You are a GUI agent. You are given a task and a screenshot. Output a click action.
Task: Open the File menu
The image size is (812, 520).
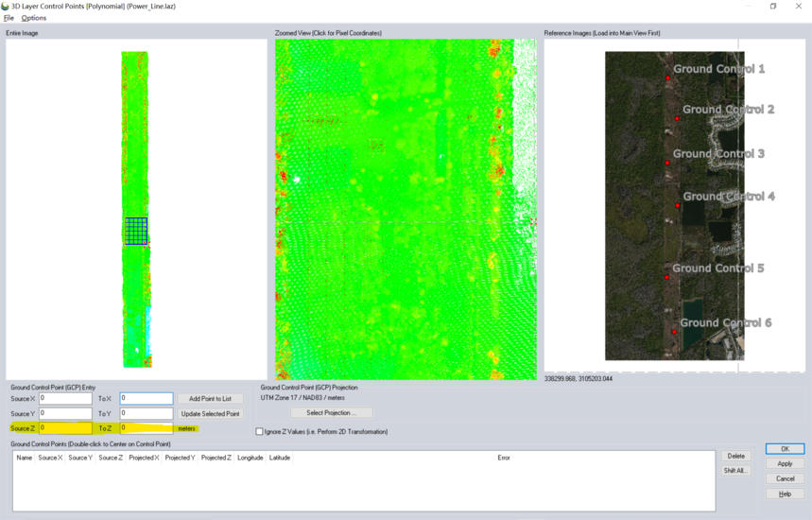(x=9, y=18)
